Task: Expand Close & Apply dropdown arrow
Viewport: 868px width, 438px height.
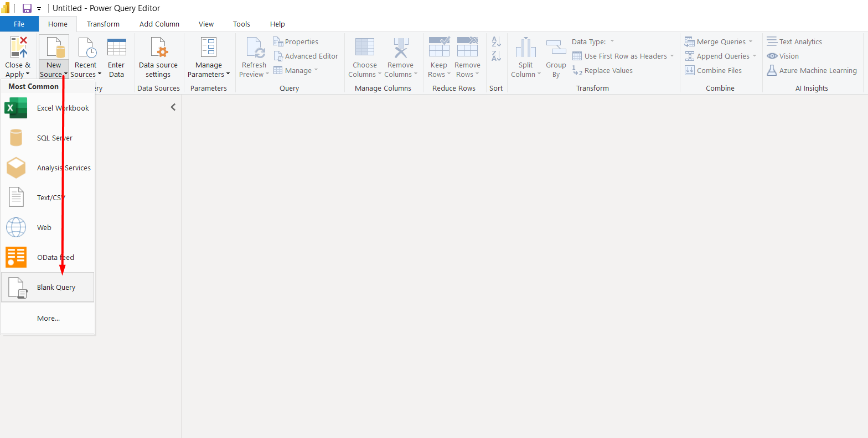Action: pyautogui.click(x=27, y=74)
